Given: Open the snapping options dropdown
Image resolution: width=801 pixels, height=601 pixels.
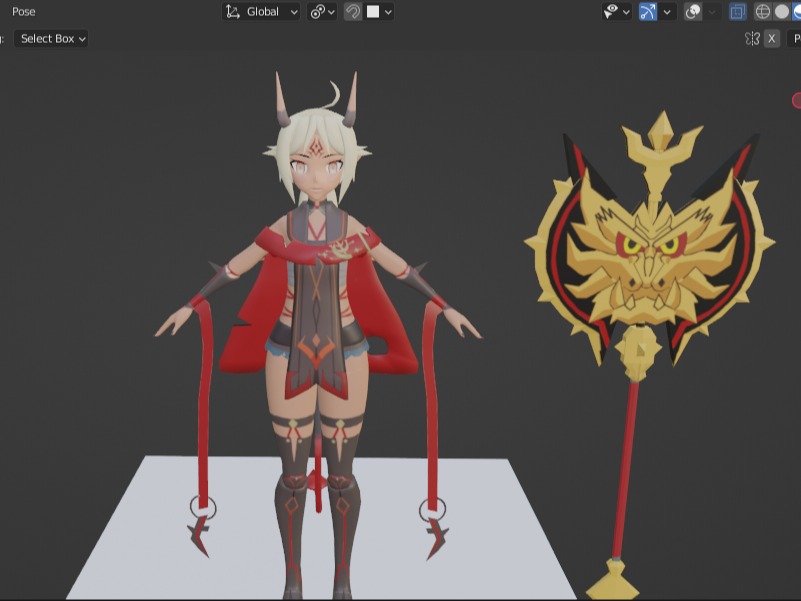Looking at the screenshot, I should tap(380, 12).
